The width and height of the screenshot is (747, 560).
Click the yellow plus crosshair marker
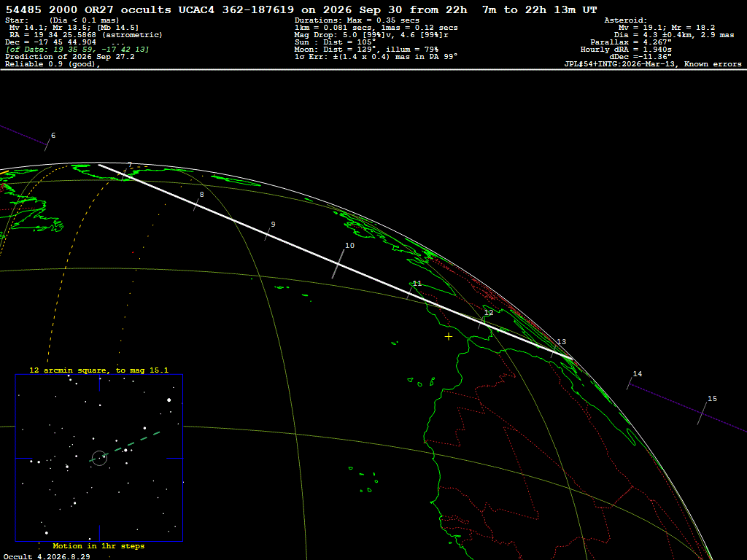(449, 337)
